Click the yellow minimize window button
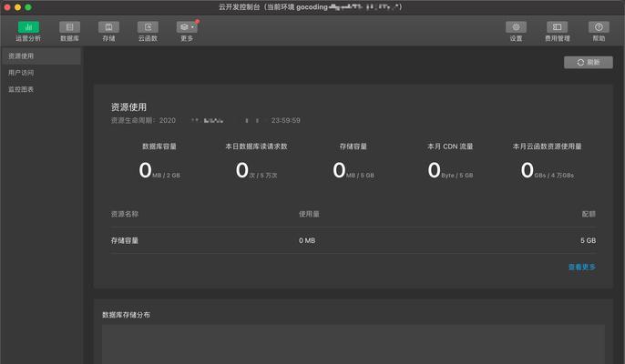 [17, 7]
